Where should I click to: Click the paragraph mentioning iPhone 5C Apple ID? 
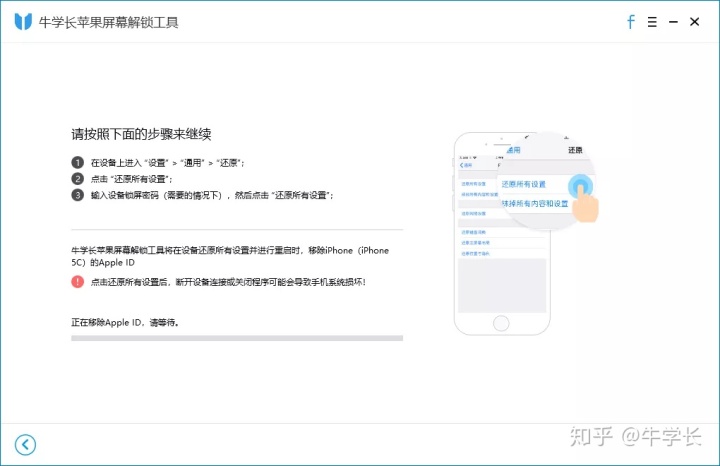[x=230, y=256]
